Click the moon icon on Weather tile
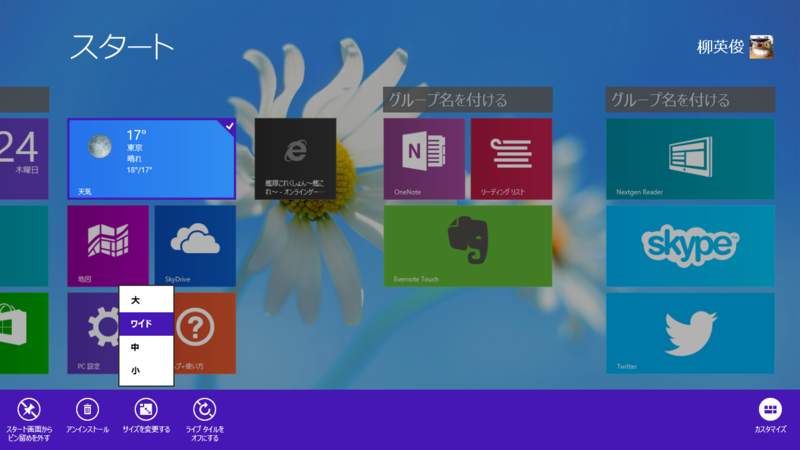The width and height of the screenshot is (800, 450). [99, 146]
